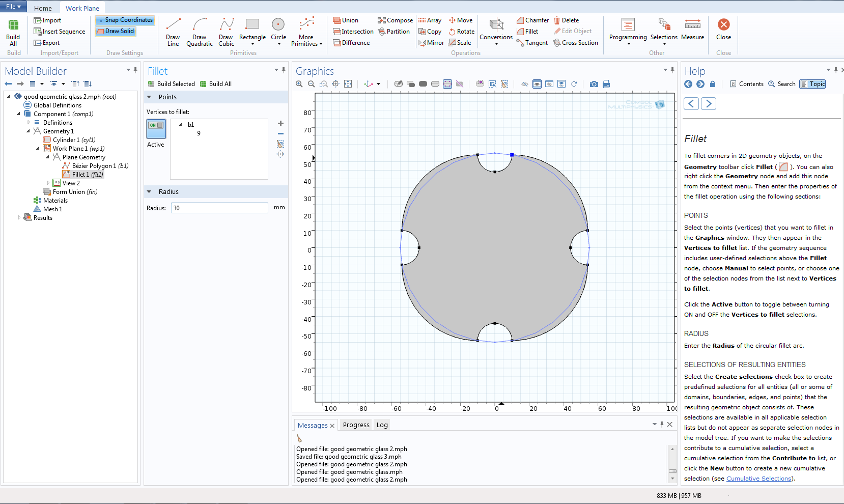Toggle the Active ON selection button
Viewport: 844px width, 504px height.
tap(156, 129)
